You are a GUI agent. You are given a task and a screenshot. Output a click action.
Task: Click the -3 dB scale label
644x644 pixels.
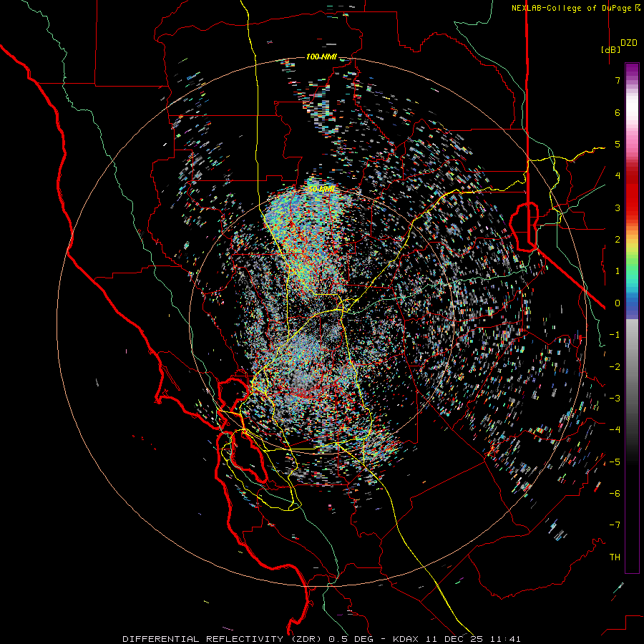click(x=615, y=398)
